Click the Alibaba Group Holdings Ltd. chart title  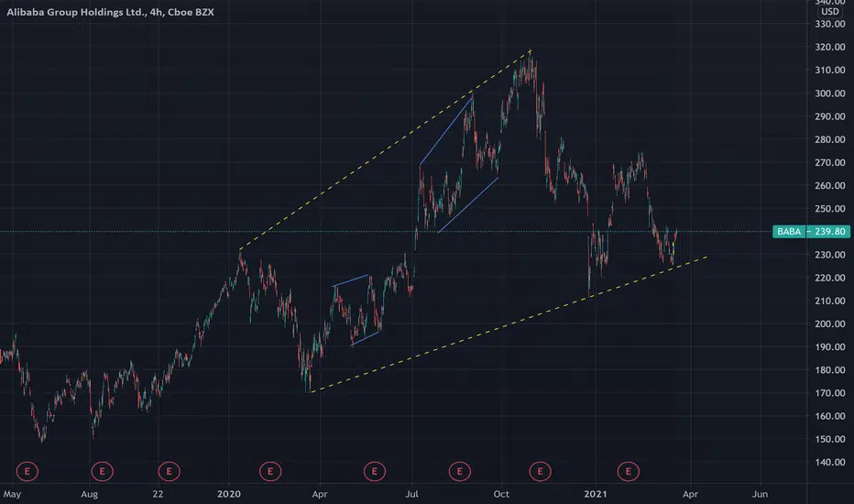pyautogui.click(x=110, y=12)
